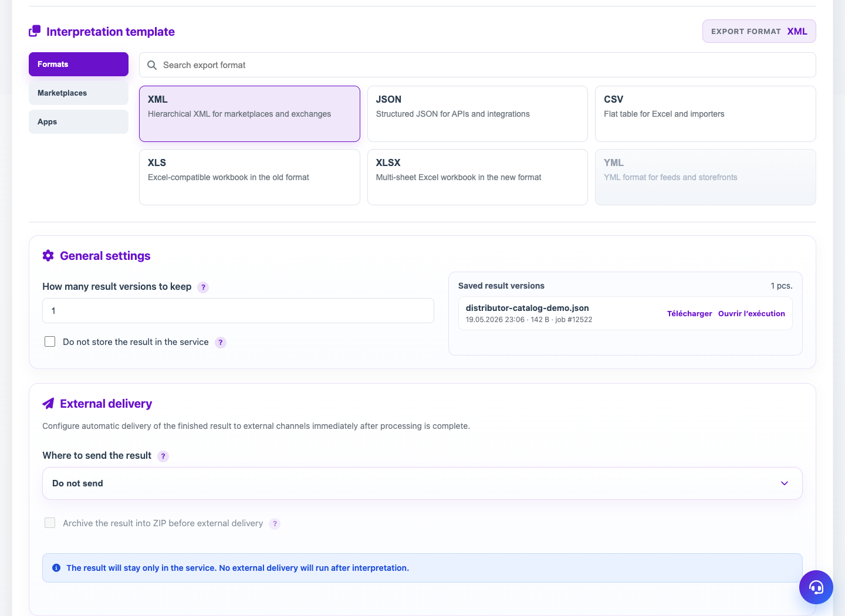
Task: Open the support chat headset button
Action: pyautogui.click(x=816, y=587)
